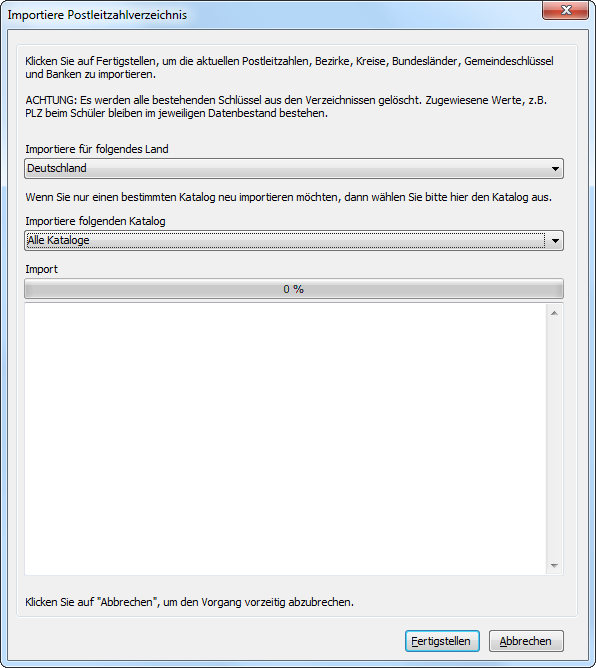Cancel the import with Abbrechen
The height and width of the screenshot is (668, 596).
point(526,641)
